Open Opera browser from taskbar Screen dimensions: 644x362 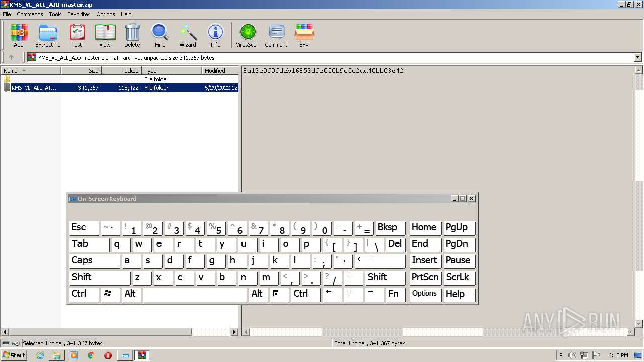tap(108, 355)
